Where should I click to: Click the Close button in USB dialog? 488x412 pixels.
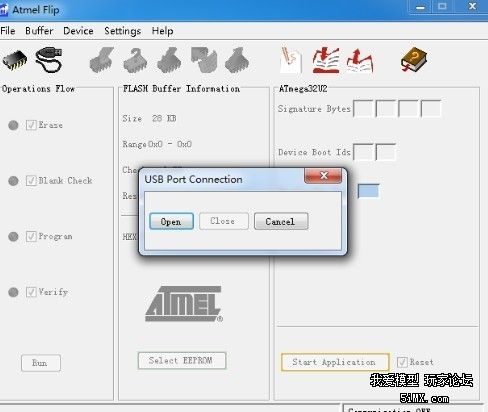224,221
